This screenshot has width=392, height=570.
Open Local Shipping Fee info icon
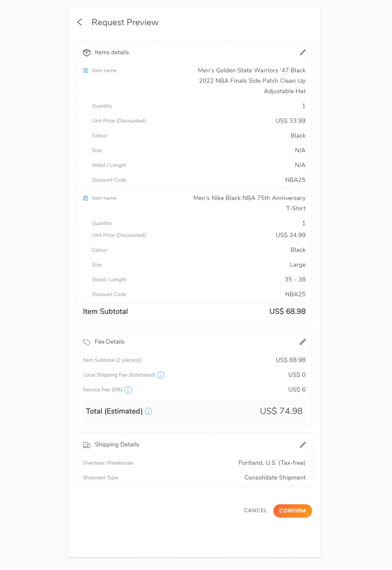pyautogui.click(x=161, y=375)
